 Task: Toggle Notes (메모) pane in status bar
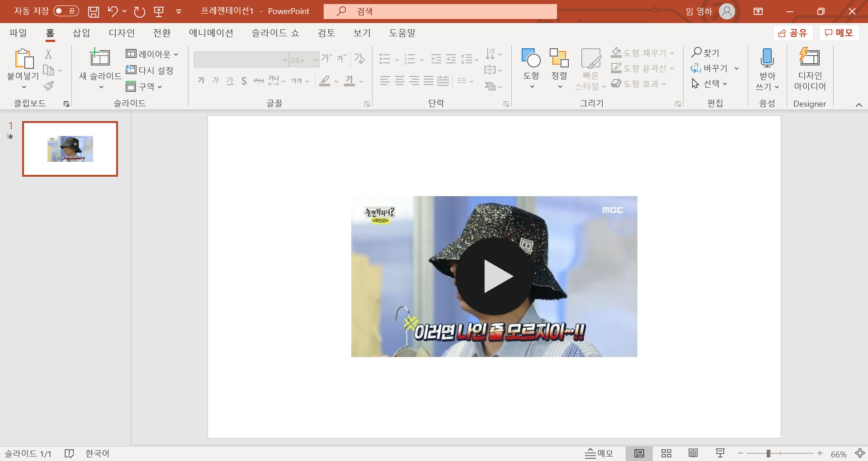pyautogui.click(x=599, y=453)
